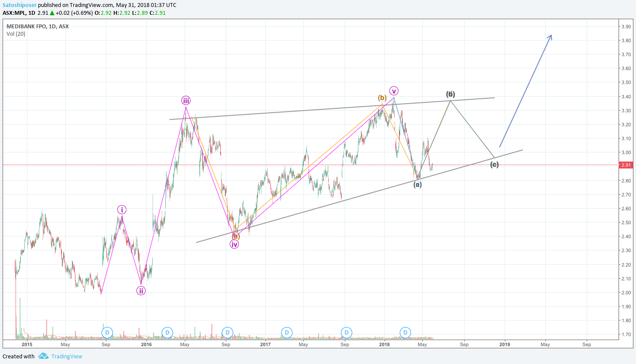Viewport: 636px width, 364px height.
Task: Click the 2017 label on time axis
Action: click(265, 344)
